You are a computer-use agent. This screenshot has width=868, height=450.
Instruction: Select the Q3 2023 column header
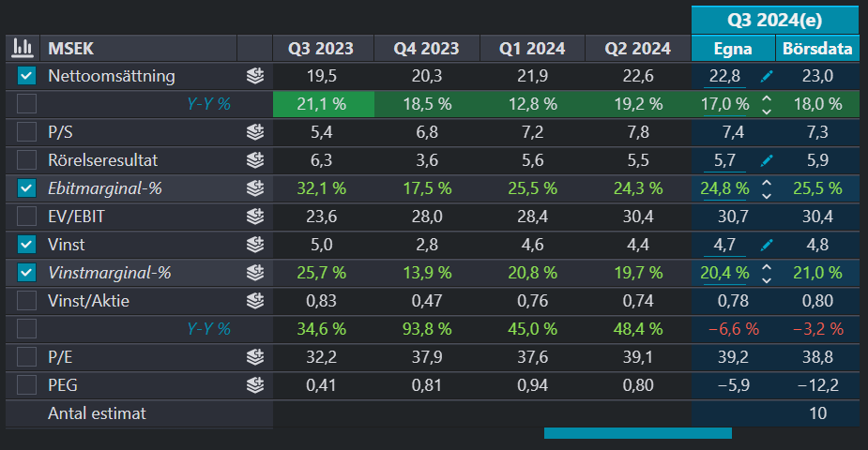(x=324, y=48)
